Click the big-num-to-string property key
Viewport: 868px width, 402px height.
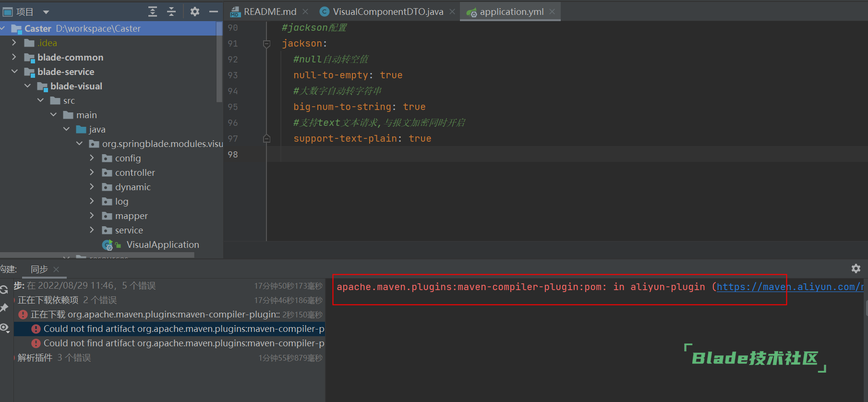tap(342, 107)
